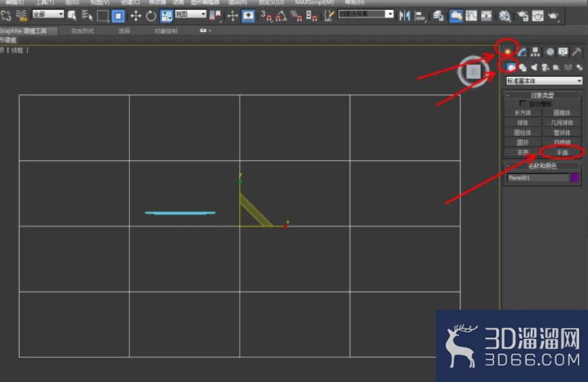The image size is (588, 382).
Task: Activate the Select and Scale tool
Action: pyautogui.click(x=166, y=16)
